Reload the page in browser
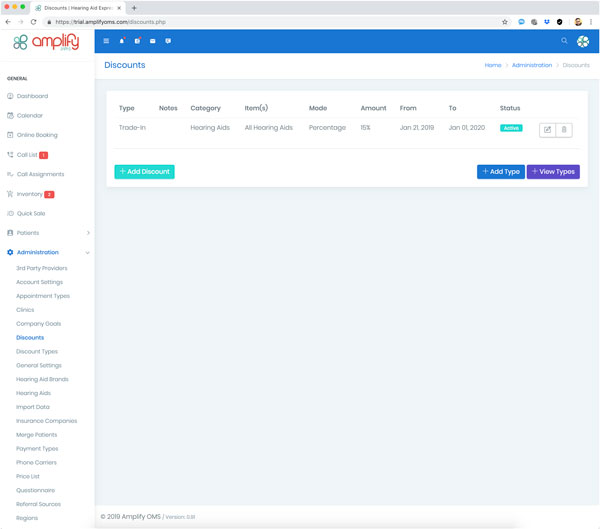 (34, 22)
